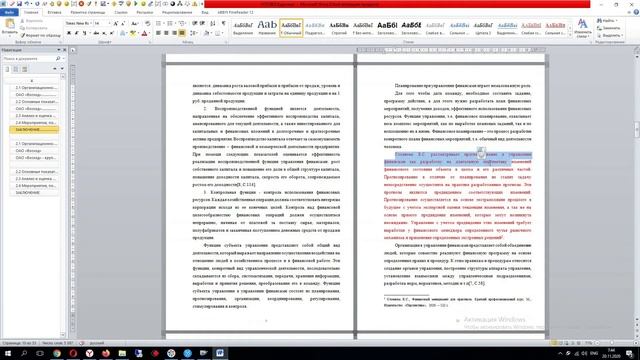Expand the Styles gallery More arrow

pos(570,36)
